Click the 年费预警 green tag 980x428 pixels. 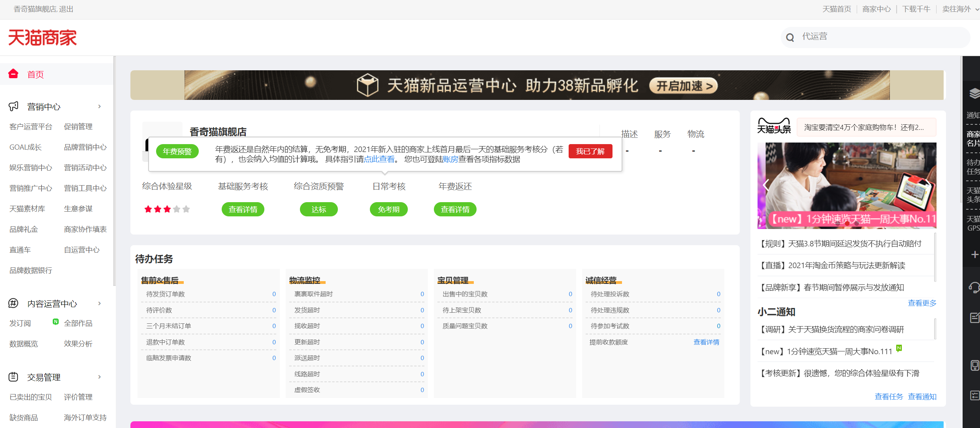click(177, 151)
